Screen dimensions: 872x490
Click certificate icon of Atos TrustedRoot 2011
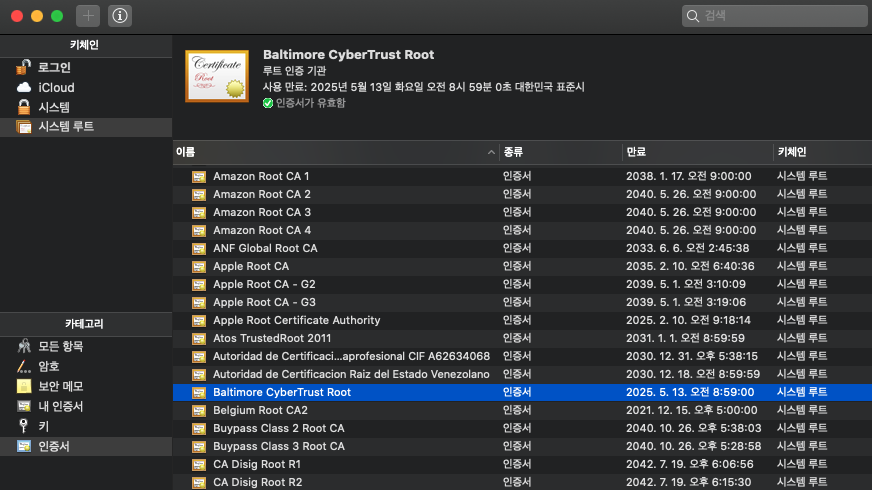pos(199,339)
